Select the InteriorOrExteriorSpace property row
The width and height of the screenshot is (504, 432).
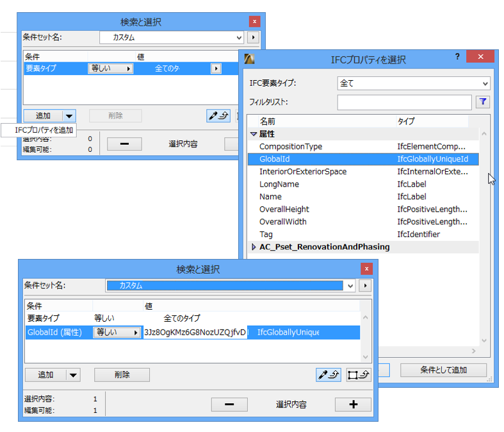tap(363, 172)
